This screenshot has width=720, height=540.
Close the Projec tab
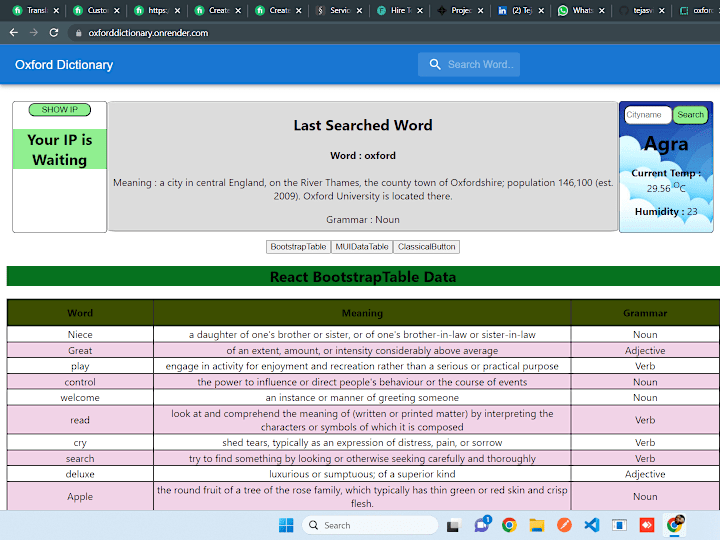point(480,10)
